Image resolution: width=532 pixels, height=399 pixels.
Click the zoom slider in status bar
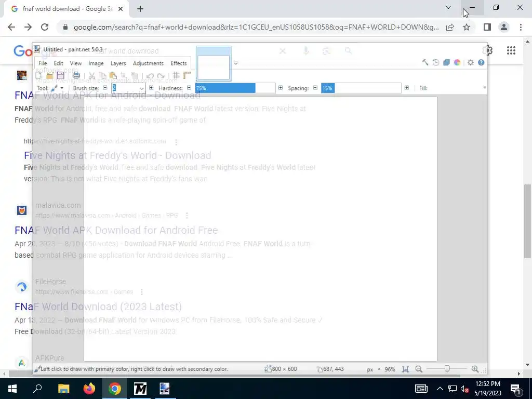pyautogui.click(x=447, y=369)
